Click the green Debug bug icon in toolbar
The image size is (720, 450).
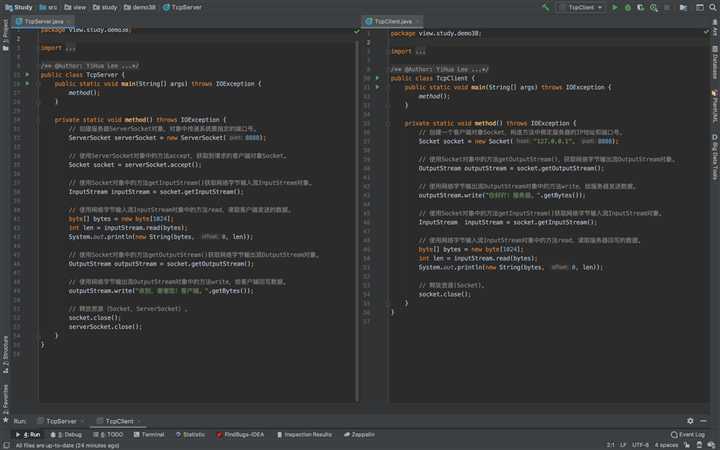(628, 7)
